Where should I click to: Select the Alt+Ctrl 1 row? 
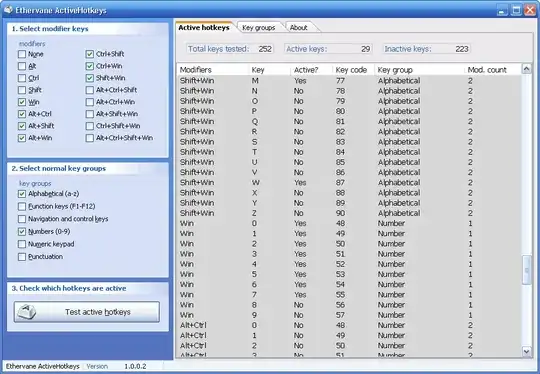[x=349, y=335]
